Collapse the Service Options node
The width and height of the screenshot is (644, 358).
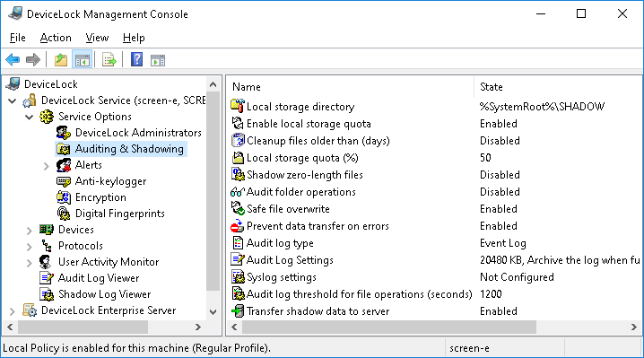click(x=29, y=117)
